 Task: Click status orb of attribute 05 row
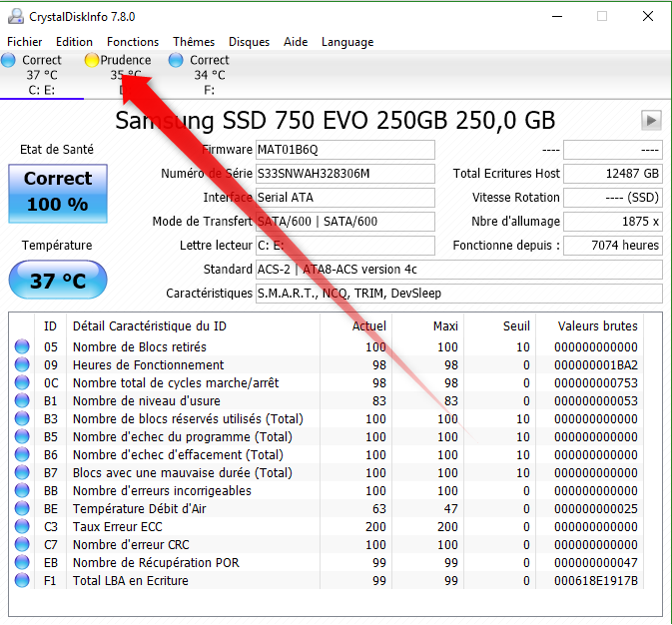pyautogui.click(x=22, y=347)
